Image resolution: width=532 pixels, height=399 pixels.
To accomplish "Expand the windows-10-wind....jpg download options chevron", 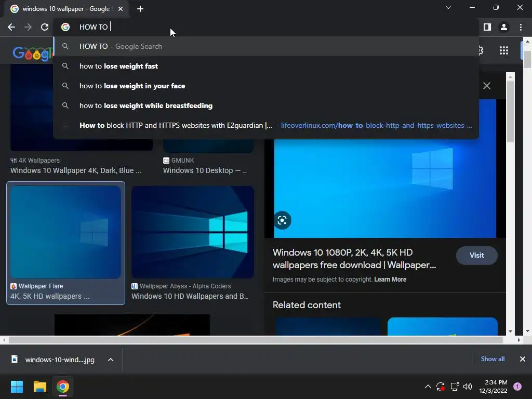I will [111, 360].
